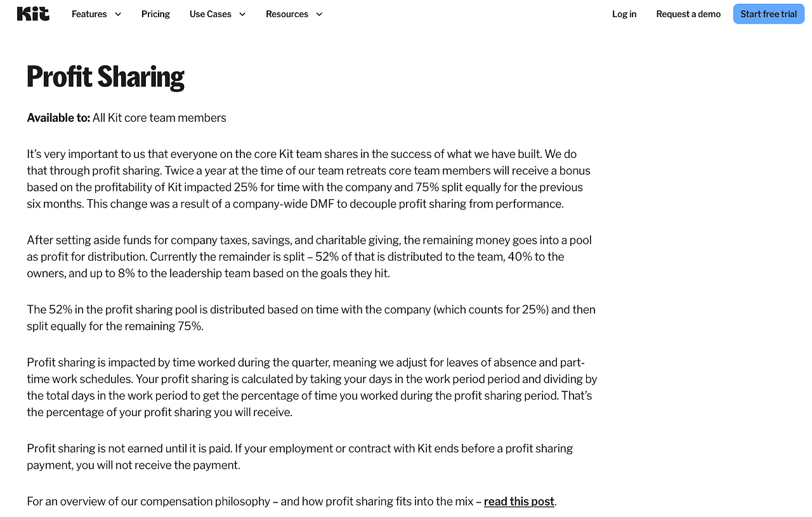
Task: Open the Features menu
Action: pos(89,14)
